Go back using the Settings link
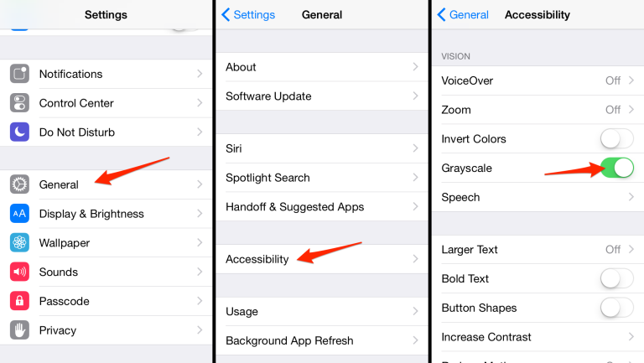 [x=248, y=15]
